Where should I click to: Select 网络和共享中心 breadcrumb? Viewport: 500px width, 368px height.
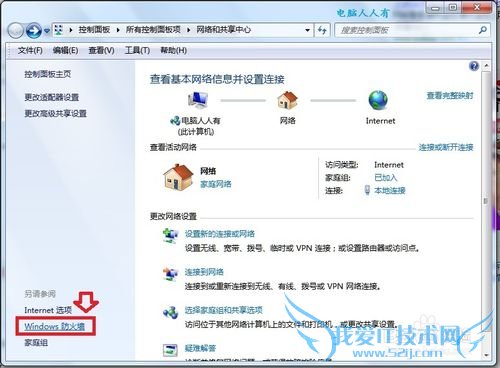pos(223,30)
